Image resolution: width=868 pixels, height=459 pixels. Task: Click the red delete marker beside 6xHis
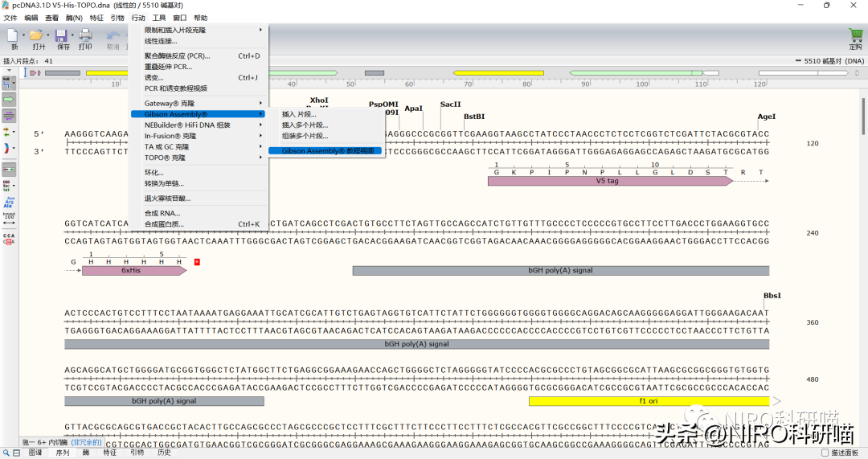point(197,262)
